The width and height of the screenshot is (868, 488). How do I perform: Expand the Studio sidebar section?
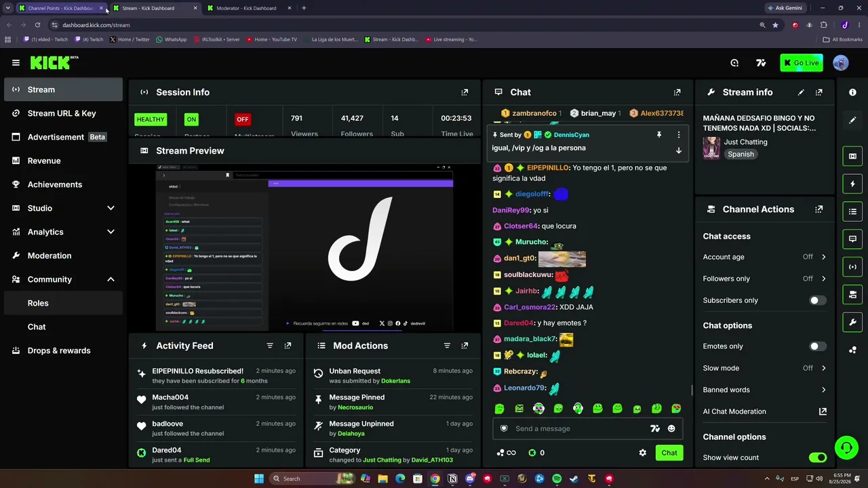pos(111,208)
